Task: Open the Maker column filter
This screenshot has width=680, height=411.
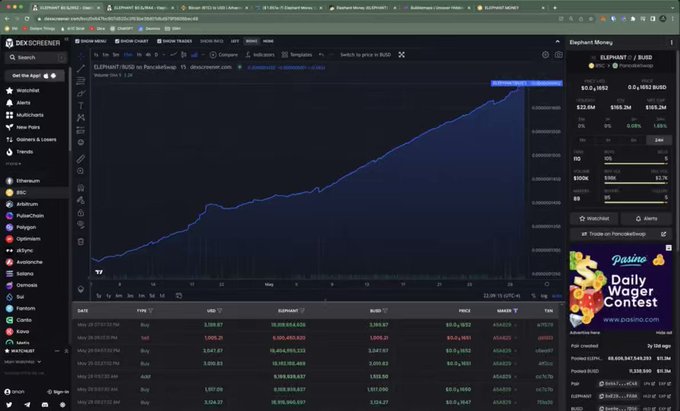Action: click(516, 311)
